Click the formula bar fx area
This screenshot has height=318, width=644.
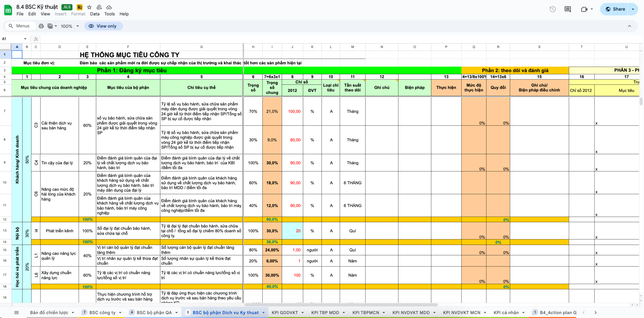(x=36, y=39)
